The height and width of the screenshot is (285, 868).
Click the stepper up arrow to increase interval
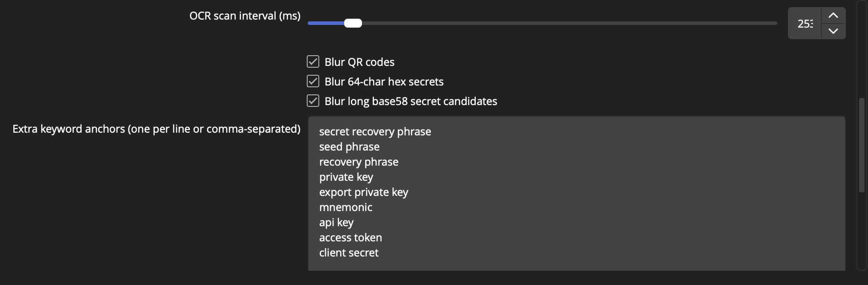[833, 15]
